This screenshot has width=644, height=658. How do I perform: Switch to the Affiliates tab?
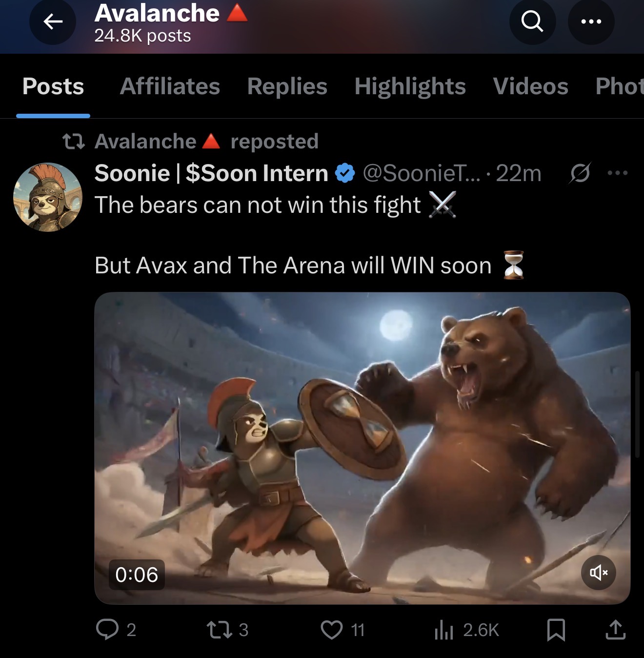tap(170, 86)
